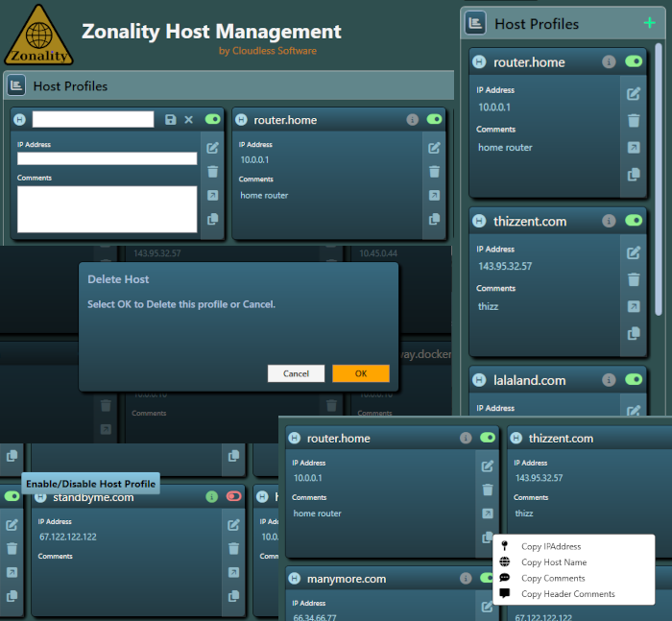
Task: Click the 'by Cloudless Software' text
Action: point(268,51)
